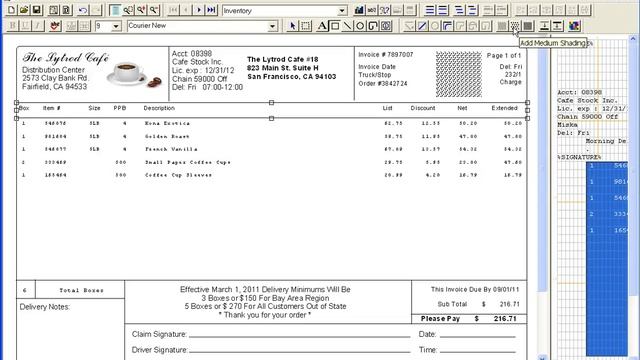Pick the rectangle drawing tool
This screenshot has width=640, height=360.
335,26
